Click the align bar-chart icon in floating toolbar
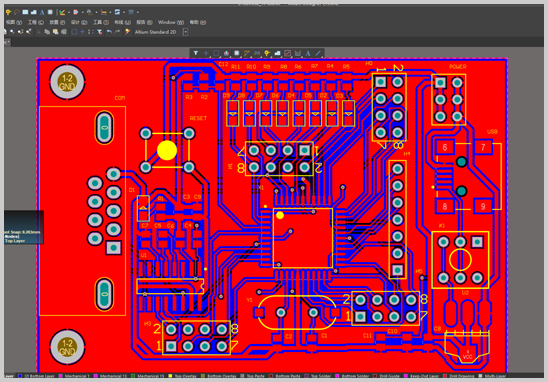This screenshot has height=382, width=548. tap(226, 53)
